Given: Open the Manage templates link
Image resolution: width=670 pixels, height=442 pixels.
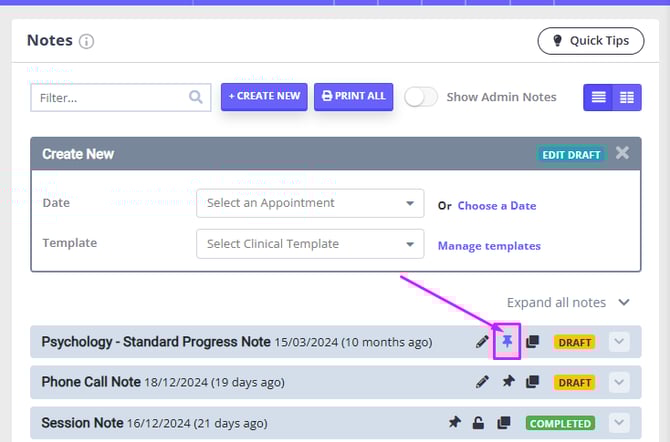Looking at the screenshot, I should 489,245.
